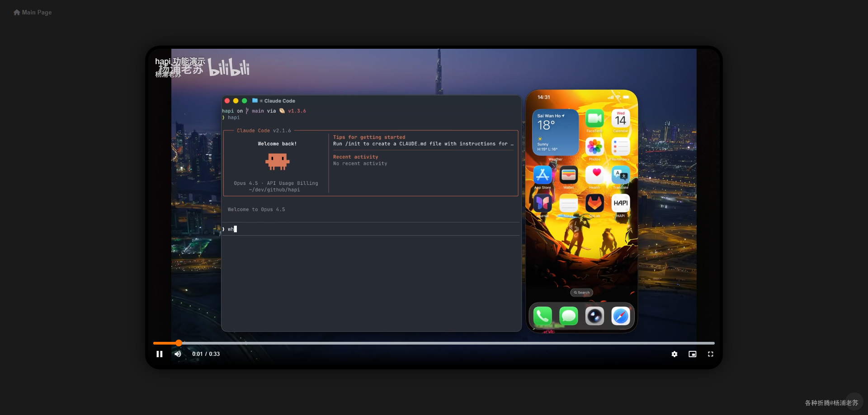Image resolution: width=868 pixels, height=415 pixels.
Task: Mute the video volume
Action: [x=178, y=354]
